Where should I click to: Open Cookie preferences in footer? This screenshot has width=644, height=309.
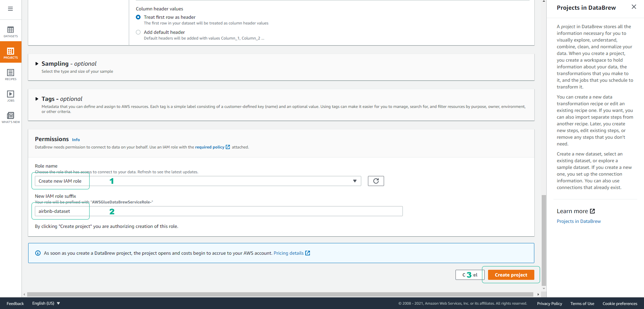[620, 304]
